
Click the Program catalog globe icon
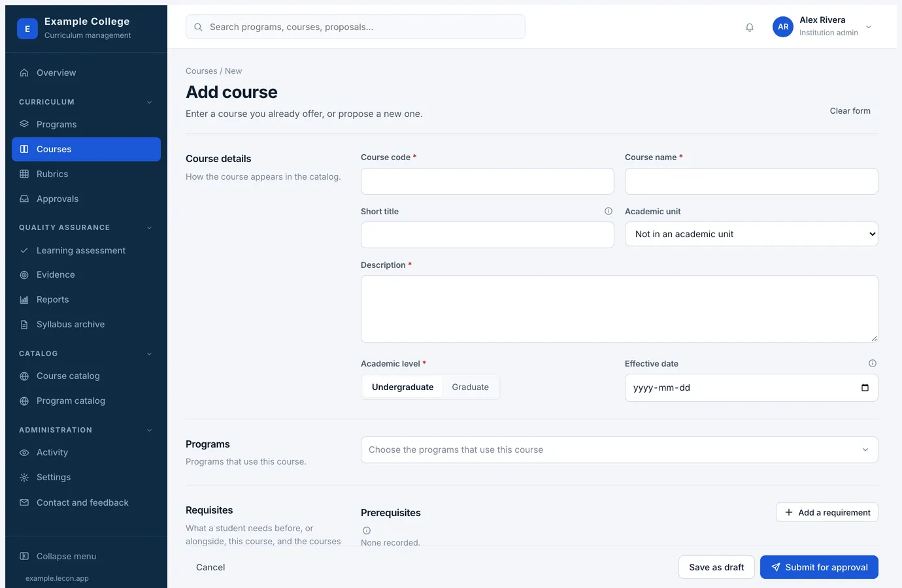(24, 401)
